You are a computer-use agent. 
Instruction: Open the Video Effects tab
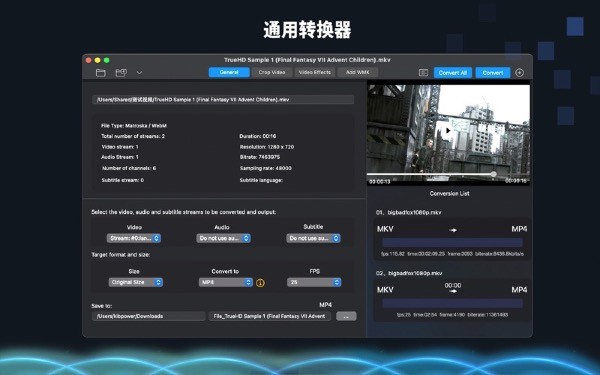315,72
